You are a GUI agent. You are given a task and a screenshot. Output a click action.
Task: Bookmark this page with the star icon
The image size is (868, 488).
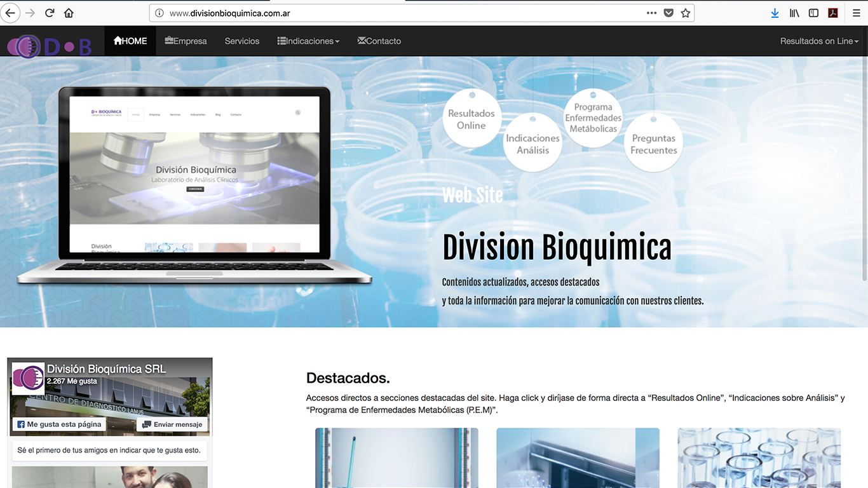click(685, 13)
